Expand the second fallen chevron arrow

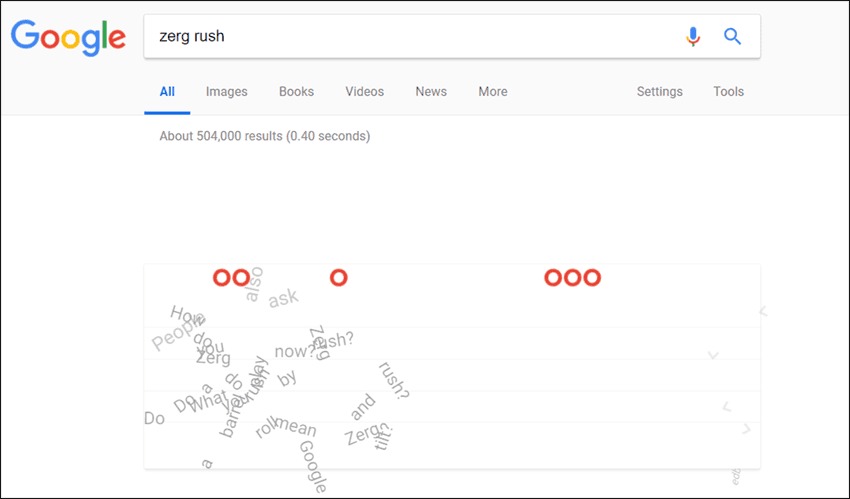point(713,355)
